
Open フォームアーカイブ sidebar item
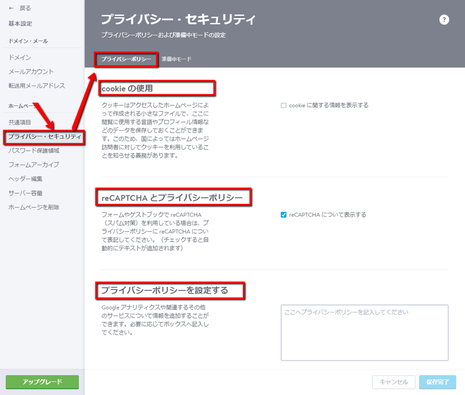click(x=34, y=165)
